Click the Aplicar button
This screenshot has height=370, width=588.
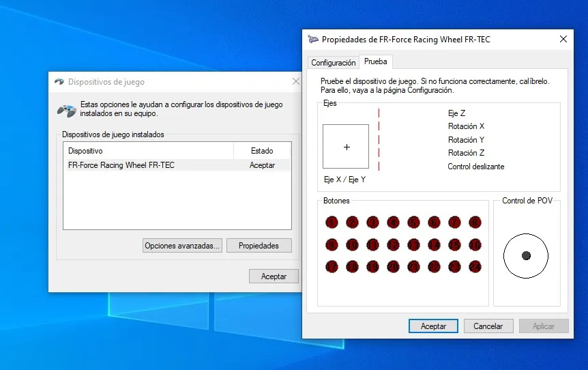point(544,326)
